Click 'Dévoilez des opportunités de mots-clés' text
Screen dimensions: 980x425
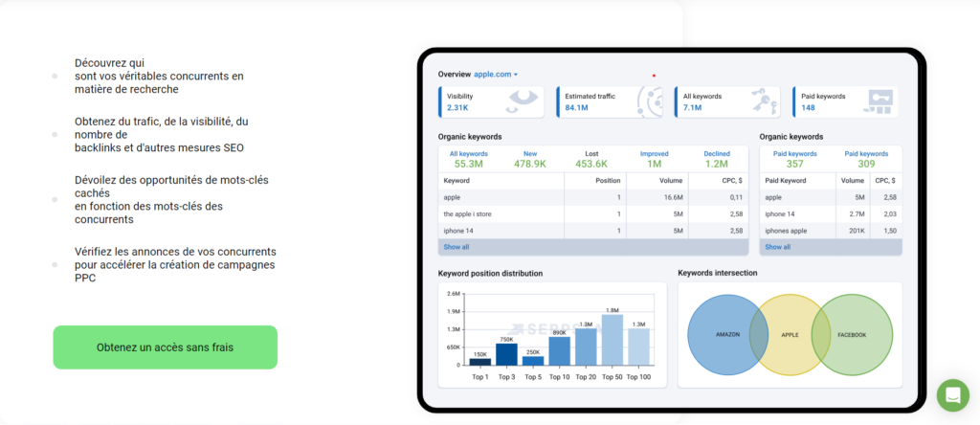click(x=171, y=200)
